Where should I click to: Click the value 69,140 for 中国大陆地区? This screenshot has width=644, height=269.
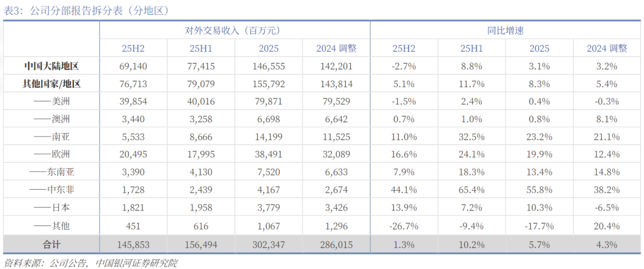(x=133, y=66)
